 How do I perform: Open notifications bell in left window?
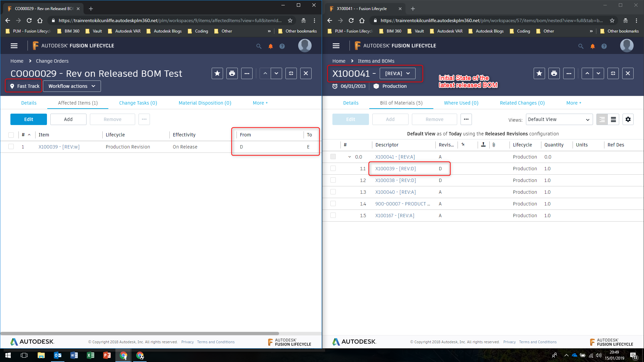[271, 46]
